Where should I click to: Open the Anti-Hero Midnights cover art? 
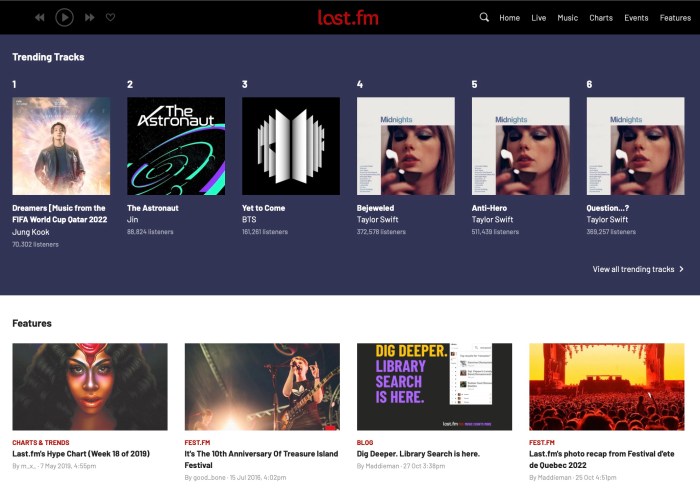pos(521,146)
